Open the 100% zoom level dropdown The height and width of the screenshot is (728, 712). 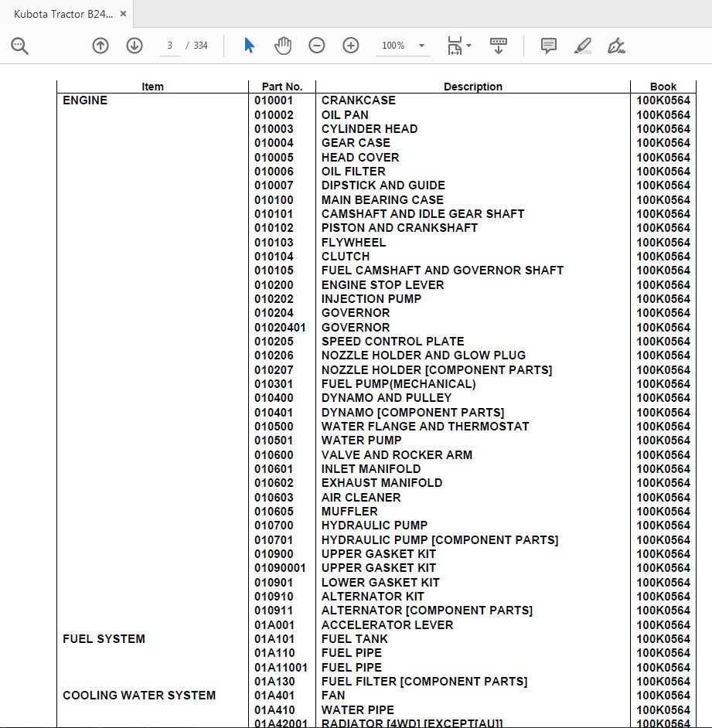click(403, 46)
